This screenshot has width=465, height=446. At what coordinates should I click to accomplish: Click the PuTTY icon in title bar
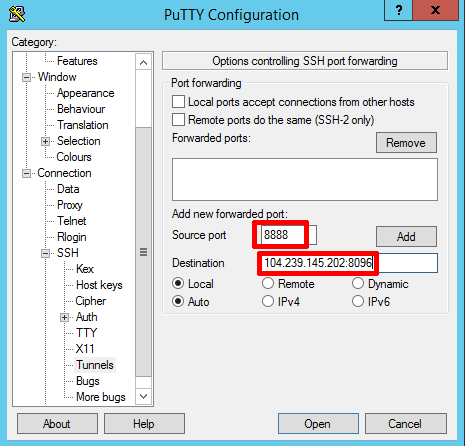17,14
